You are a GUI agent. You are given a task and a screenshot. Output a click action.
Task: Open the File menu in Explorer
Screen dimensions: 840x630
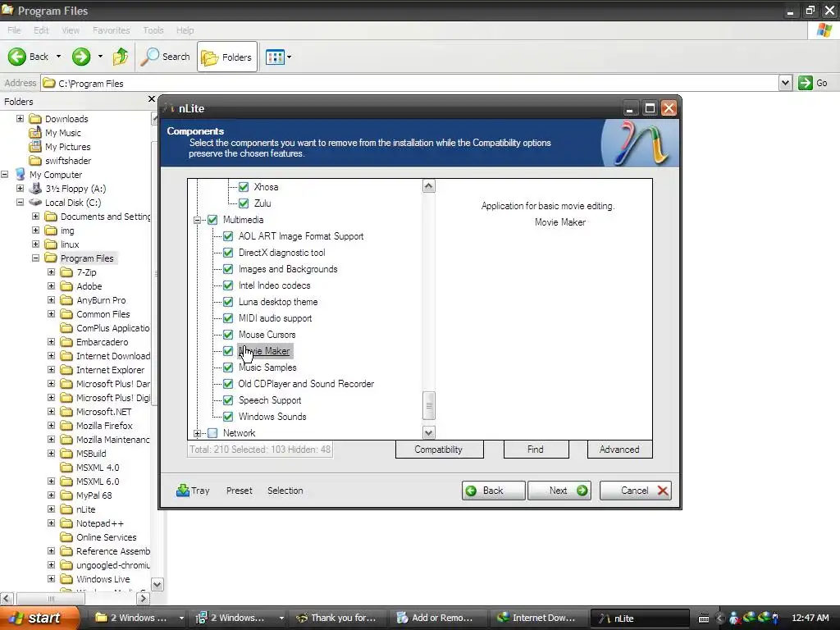(15, 30)
